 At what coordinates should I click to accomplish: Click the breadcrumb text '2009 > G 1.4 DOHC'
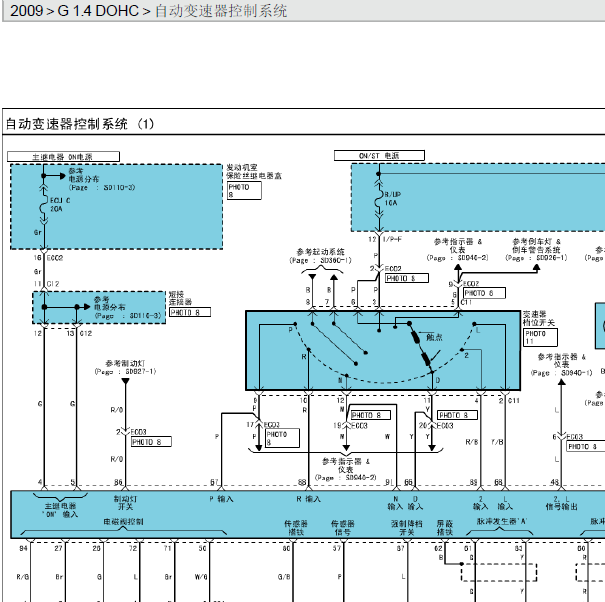coord(74,11)
